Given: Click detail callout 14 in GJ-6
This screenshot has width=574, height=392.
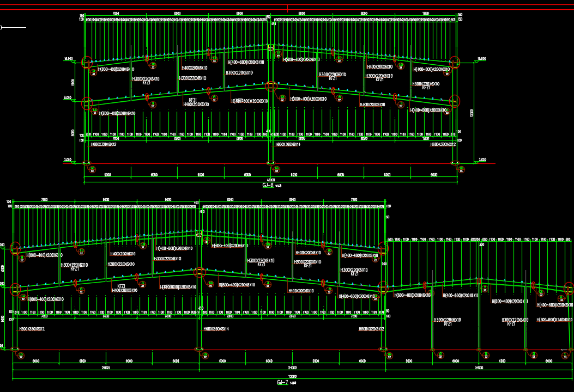Looking at the screenshot, I should (95, 111).
